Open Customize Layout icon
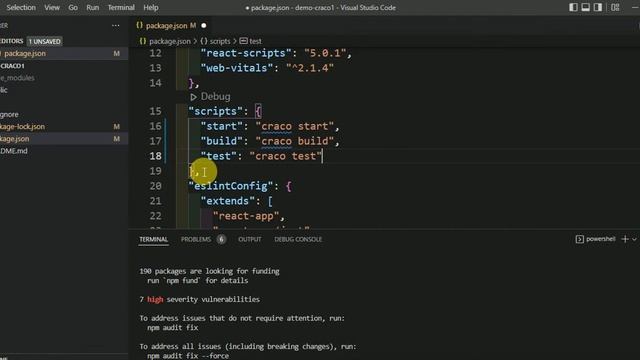Image resolution: width=640 pixels, height=360 pixels. coord(615,7)
